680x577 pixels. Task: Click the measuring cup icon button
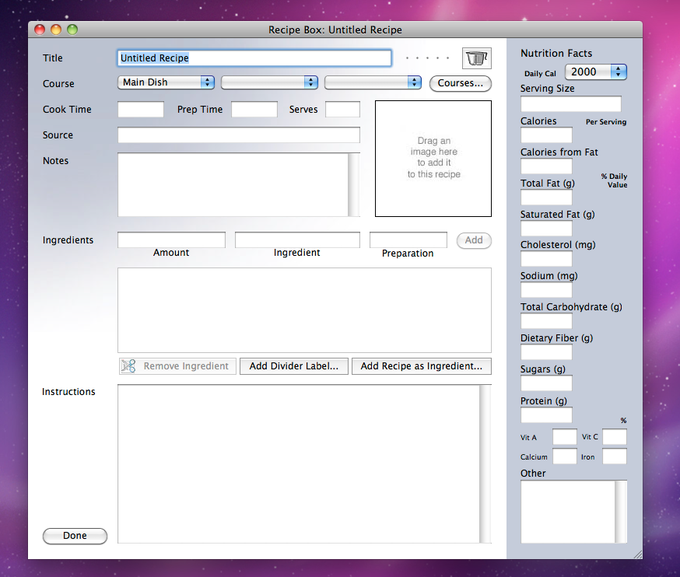(477, 58)
